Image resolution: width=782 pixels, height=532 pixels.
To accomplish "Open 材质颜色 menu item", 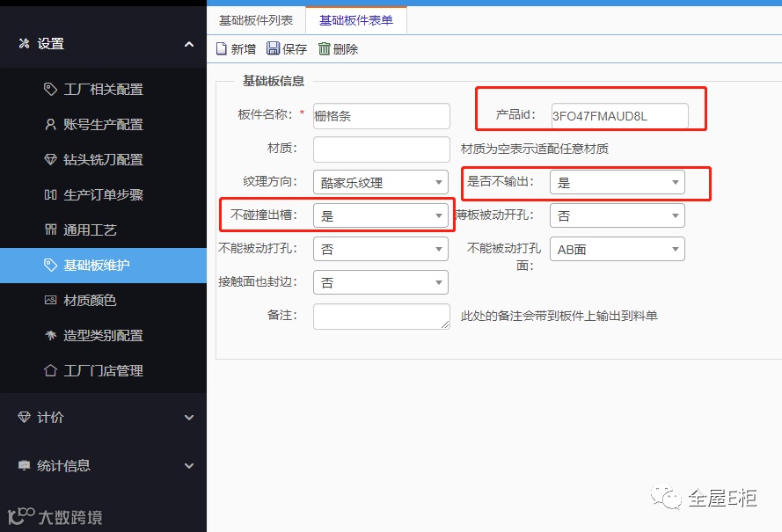I will (103, 300).
